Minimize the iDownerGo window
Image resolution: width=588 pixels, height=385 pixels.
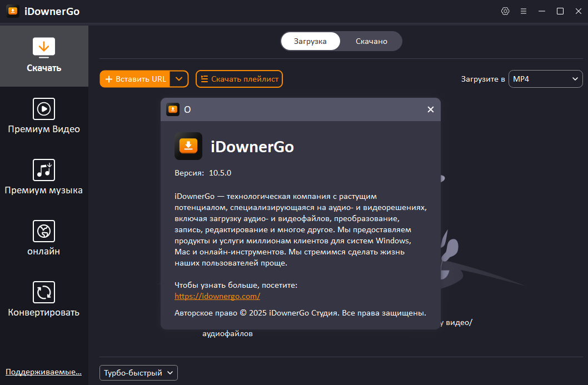tap(542, 11)
